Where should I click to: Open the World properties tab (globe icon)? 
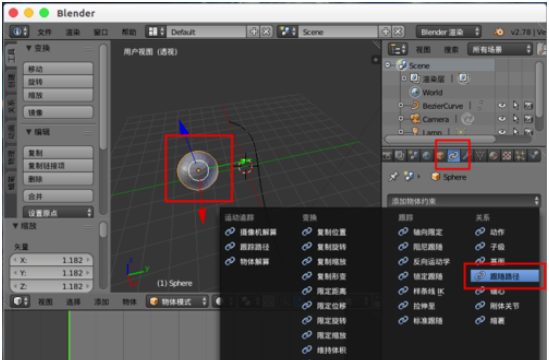pyautogui.click(x=426, y=155)
